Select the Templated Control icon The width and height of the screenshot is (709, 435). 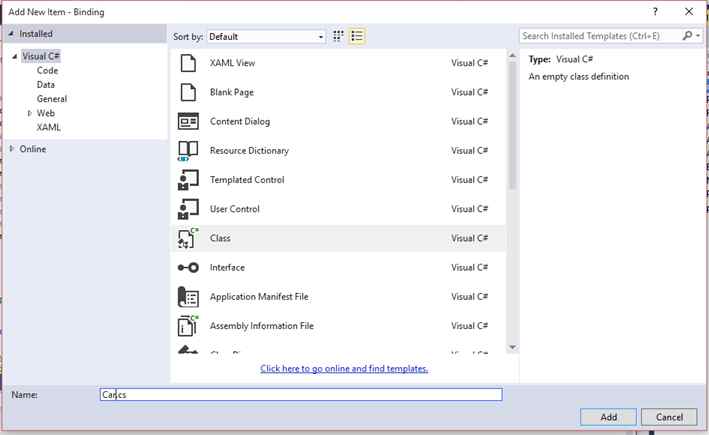pyautogui.click(x=188, y=180)
